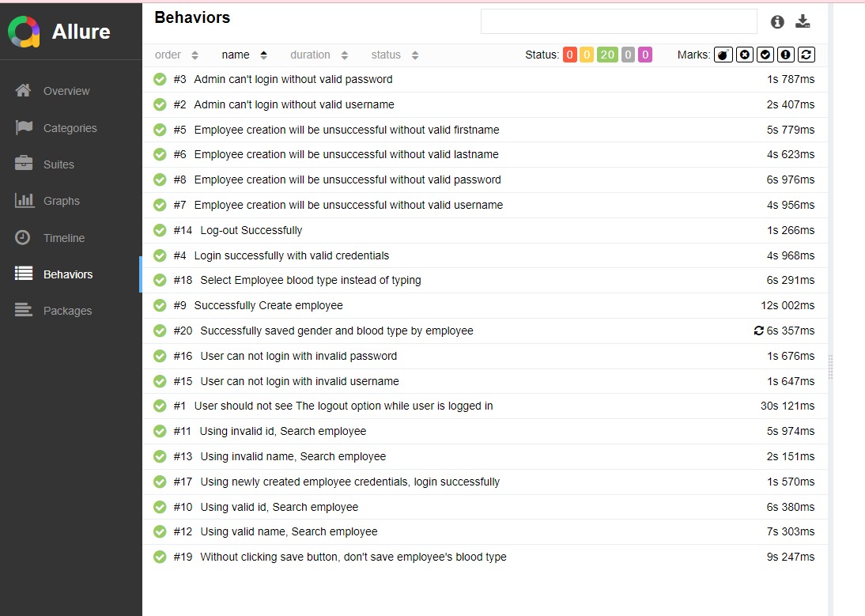This screenshot has height=616, width=865.
Task: Open test "Successfully Create employee"
Action: coord(268,305)
